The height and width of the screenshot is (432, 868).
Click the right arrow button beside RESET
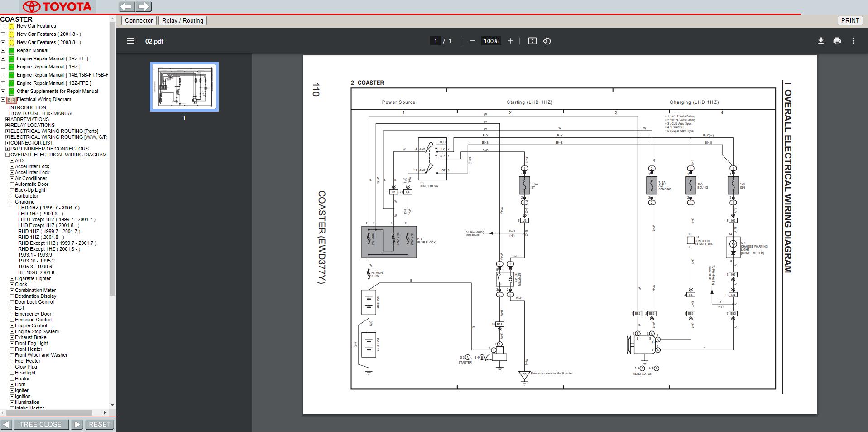(77, 425)
